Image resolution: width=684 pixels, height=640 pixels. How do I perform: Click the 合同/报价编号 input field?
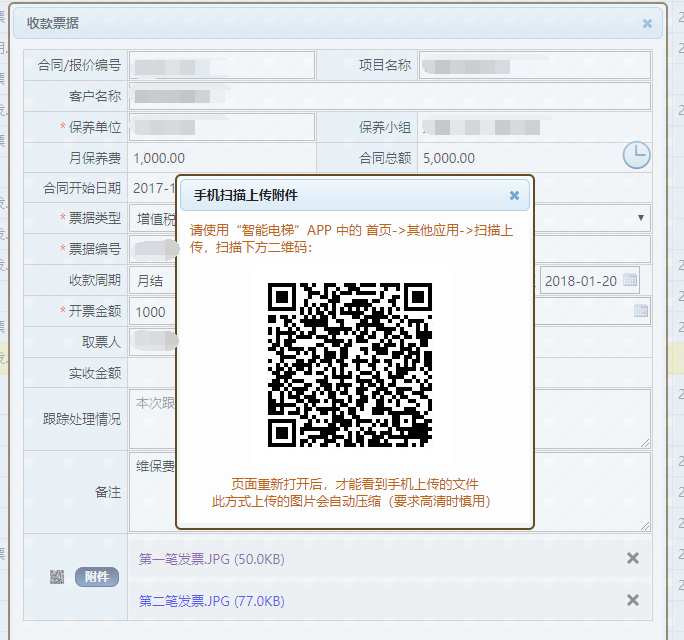(x=221, y=66)
